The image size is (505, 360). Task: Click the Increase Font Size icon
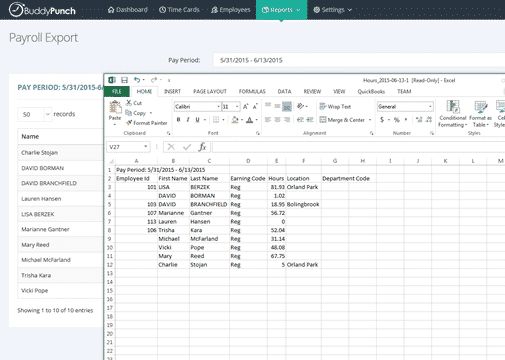click(246, 107)
